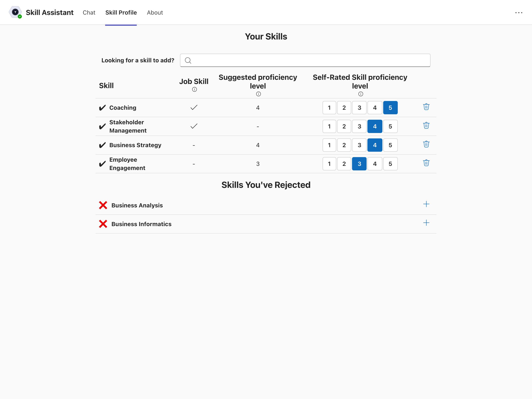Rate Business Strategy as 2
Image resolution: width=532 pixels, height=399 pixels.
pos(344,145)
